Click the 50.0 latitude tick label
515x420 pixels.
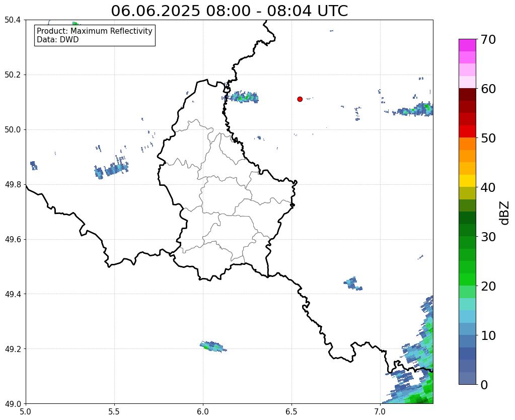(13, 130)
